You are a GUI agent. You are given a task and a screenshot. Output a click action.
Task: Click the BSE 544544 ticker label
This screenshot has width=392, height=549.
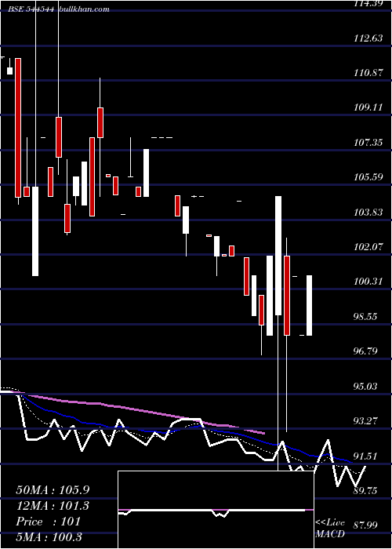tap(31, 9)
